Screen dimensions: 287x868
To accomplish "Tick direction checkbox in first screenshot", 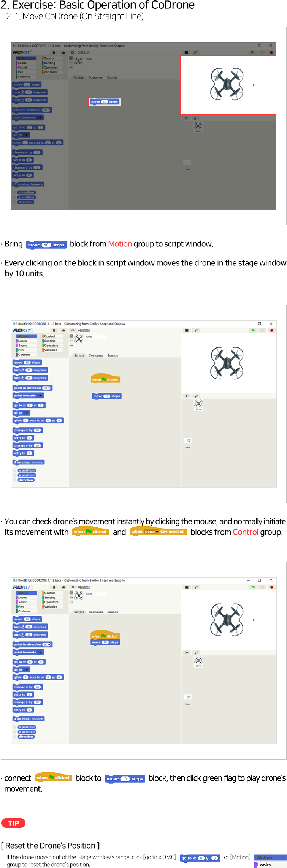I will [x=14, y=202].
